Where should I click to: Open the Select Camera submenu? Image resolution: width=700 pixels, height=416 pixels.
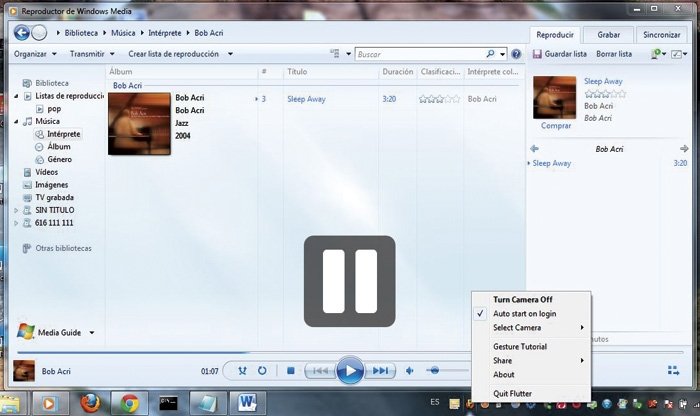(531, 328)
